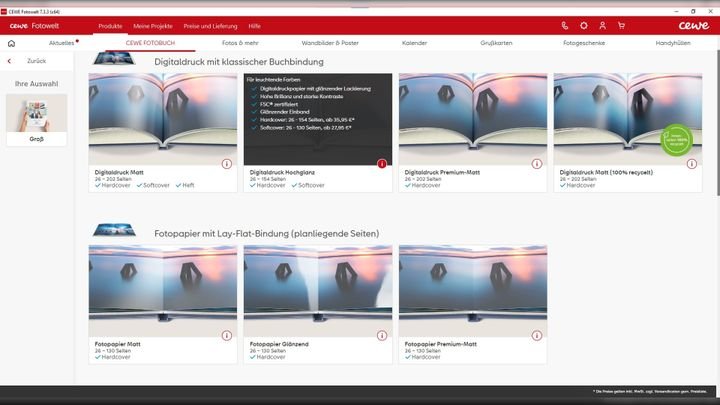Click the Digitaldruck Matt title text
The image size is (720, 405).
pyautogui.click(x=119, y=172)
